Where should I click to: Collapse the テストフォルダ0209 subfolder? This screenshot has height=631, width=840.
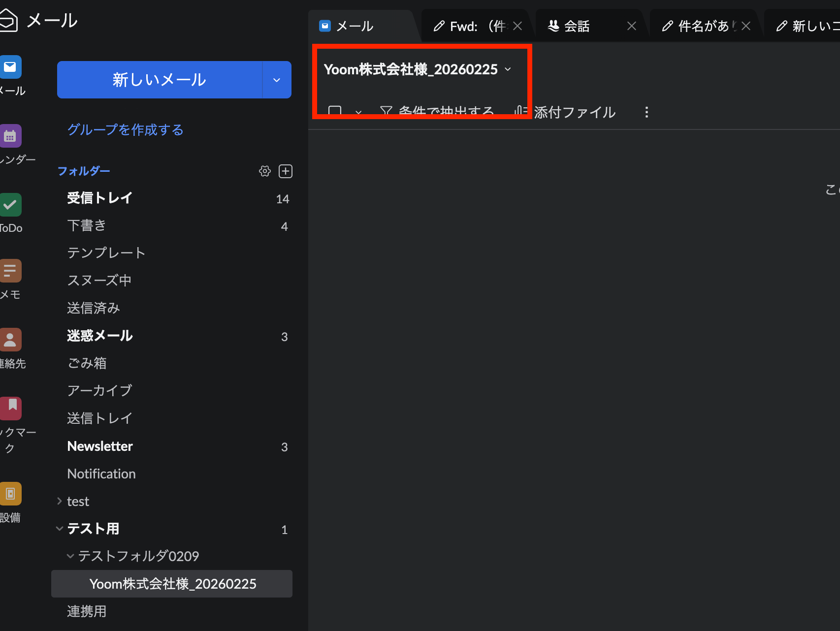coord(70,556)
